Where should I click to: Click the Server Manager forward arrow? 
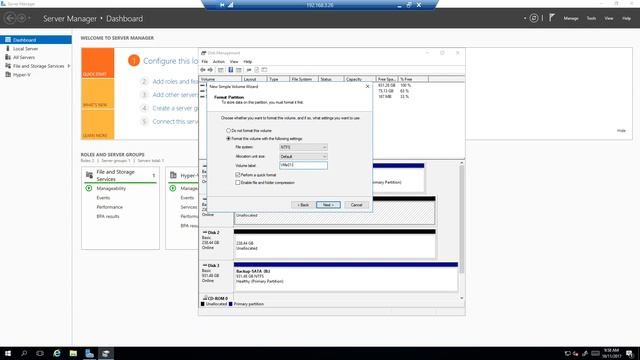pyautogui.click(x=22, y=18)
